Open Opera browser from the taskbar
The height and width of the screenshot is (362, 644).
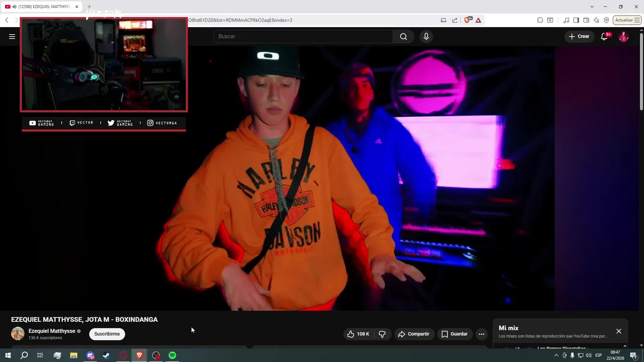(123, 355)
